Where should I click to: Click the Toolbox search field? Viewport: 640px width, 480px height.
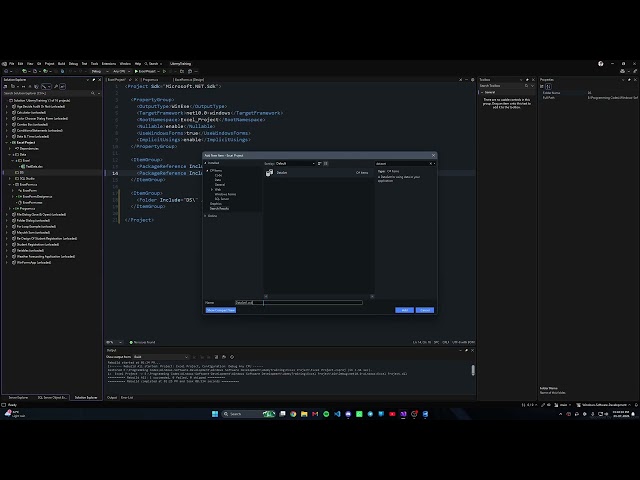504,86
